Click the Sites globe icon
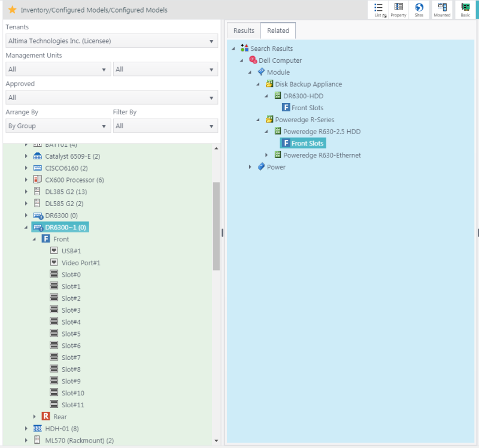This screenshot has width=479, height=448. [419, 10]
